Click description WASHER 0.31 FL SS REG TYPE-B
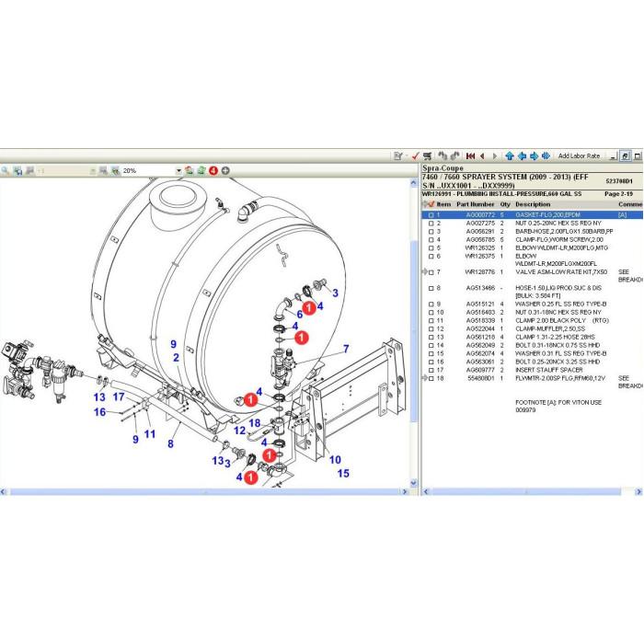Viewport: 644px width, 644px height. (560, 353)
